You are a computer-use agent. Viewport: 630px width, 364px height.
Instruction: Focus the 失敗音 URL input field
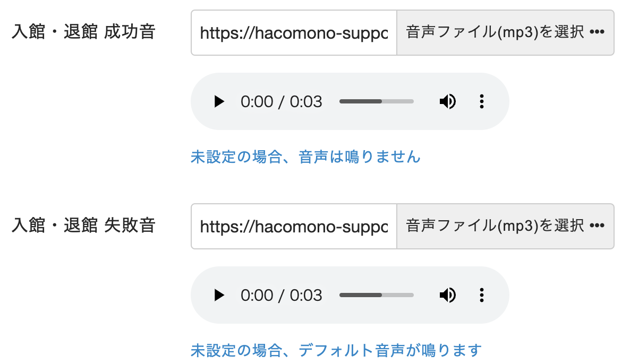tap(294, 227)
